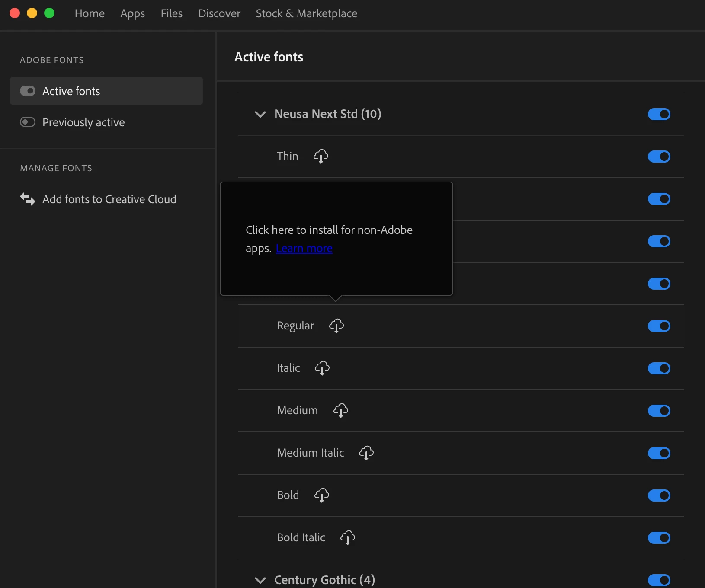
Task: Click the macOS green zoom window button
Action: [x=49, y=13]
